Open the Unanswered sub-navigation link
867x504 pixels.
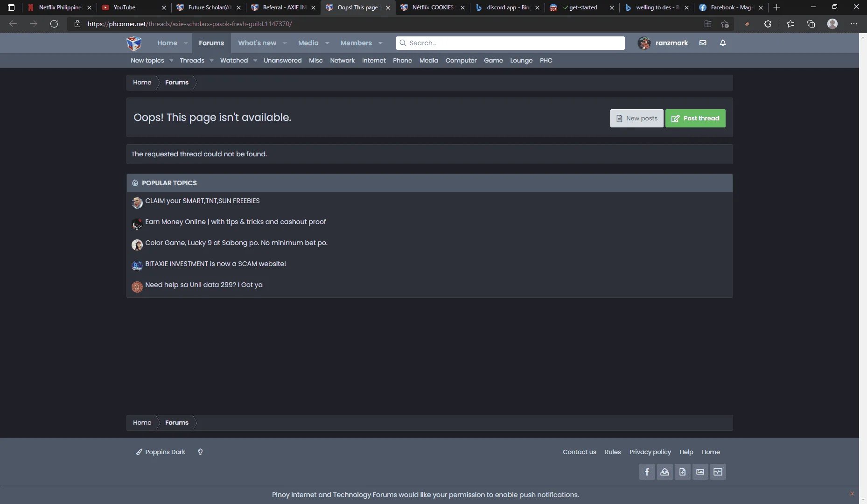tap(282, 60)
